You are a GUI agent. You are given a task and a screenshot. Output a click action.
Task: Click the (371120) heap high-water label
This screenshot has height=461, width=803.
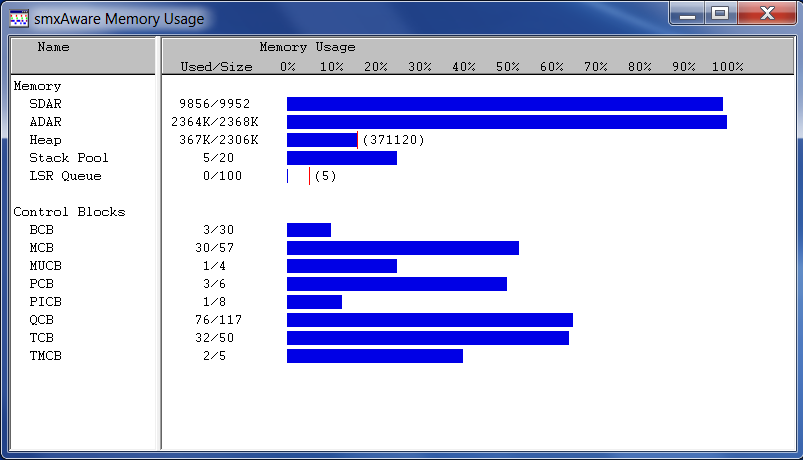393,140
